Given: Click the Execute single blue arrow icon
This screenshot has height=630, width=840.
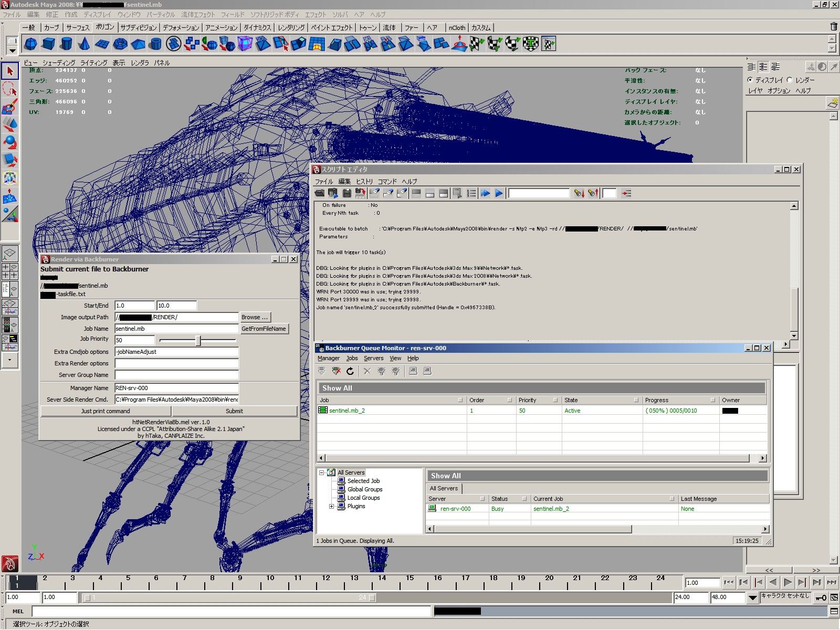Looking at the screenshot, I should [499, 193].
